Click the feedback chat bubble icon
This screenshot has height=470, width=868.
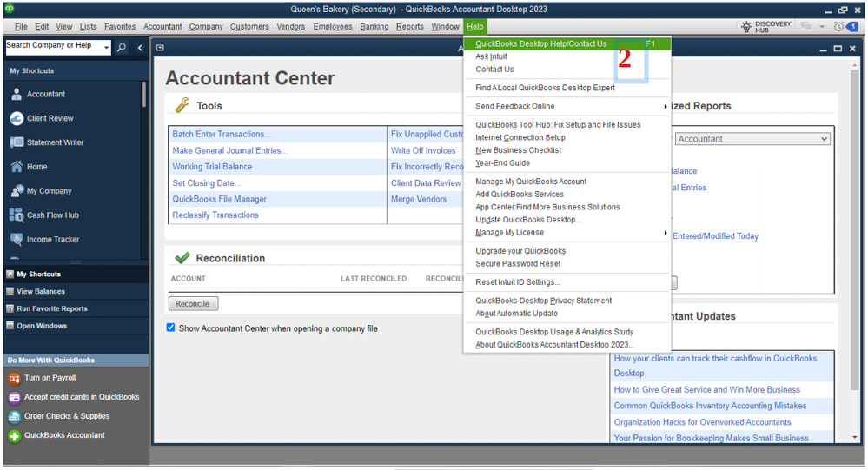806,27
